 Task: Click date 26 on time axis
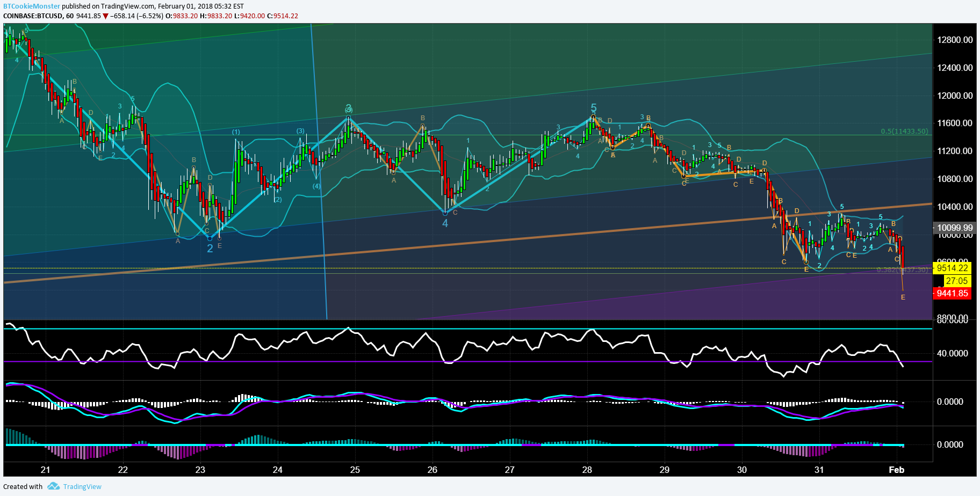tap(433, 470)
